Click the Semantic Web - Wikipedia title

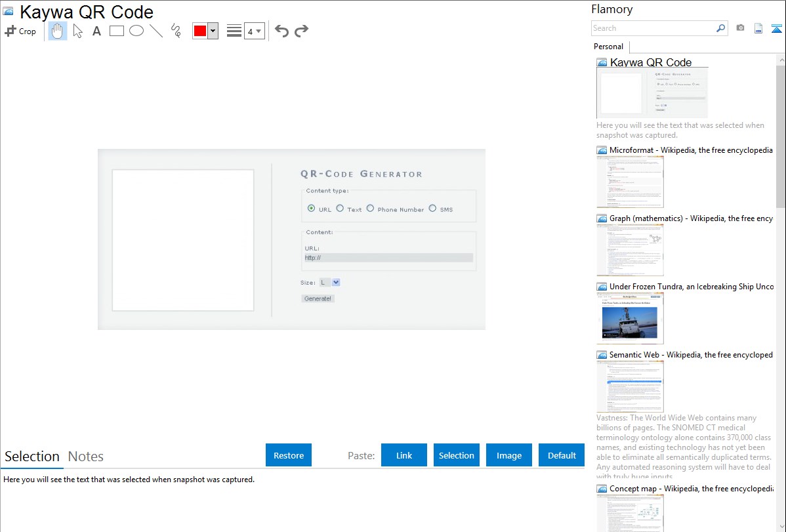(691, 355)
